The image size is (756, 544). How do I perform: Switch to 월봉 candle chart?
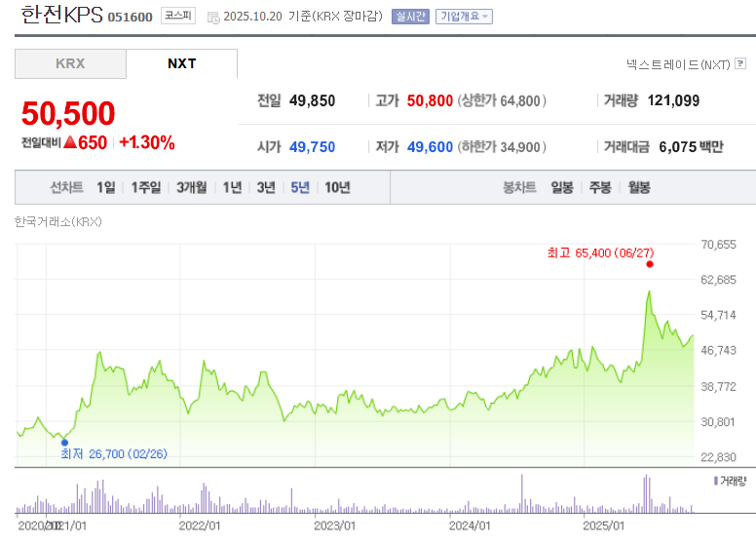point(639,187)
